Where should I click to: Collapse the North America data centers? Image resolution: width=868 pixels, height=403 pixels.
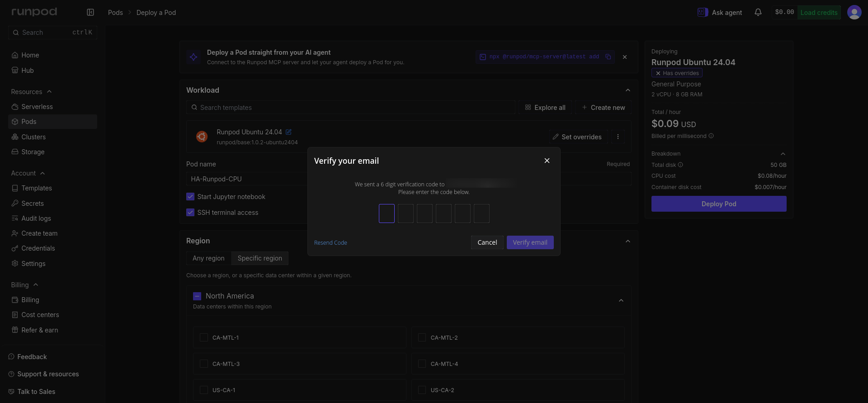(x=621, y=301)
